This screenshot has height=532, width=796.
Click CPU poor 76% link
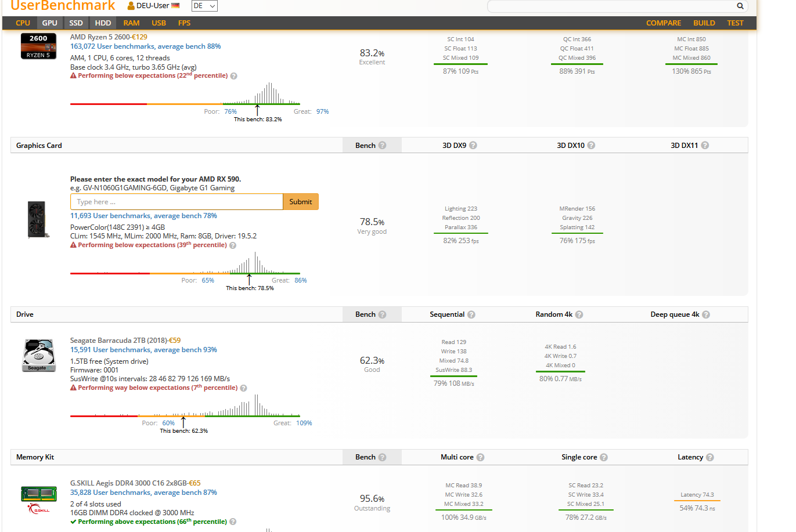pyautogui.click(x=230, y=111)
